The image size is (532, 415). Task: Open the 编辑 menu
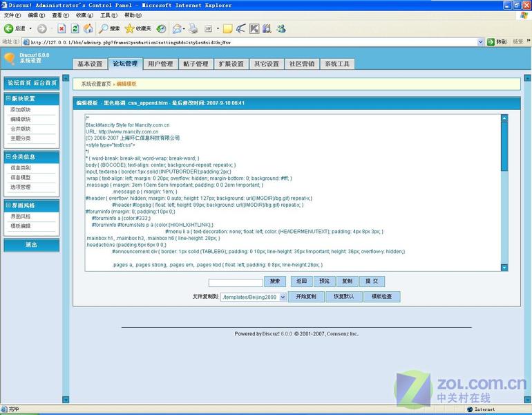coord(37,15)
